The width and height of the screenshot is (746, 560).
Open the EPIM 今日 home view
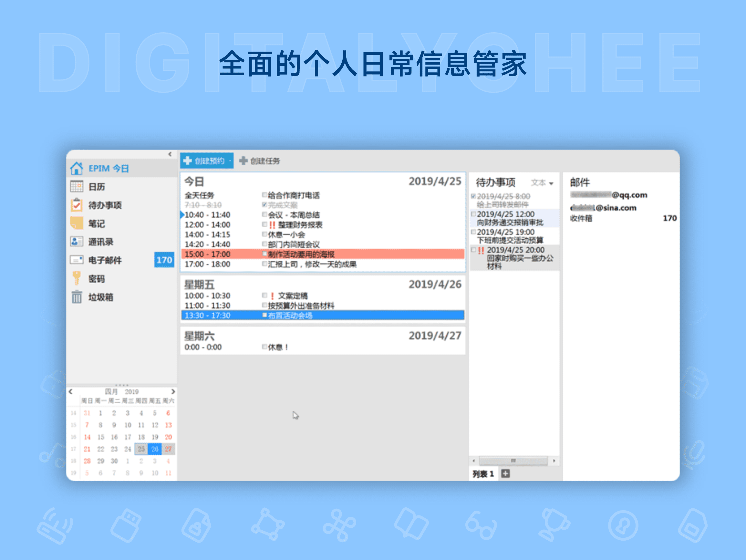click(108, 168)
